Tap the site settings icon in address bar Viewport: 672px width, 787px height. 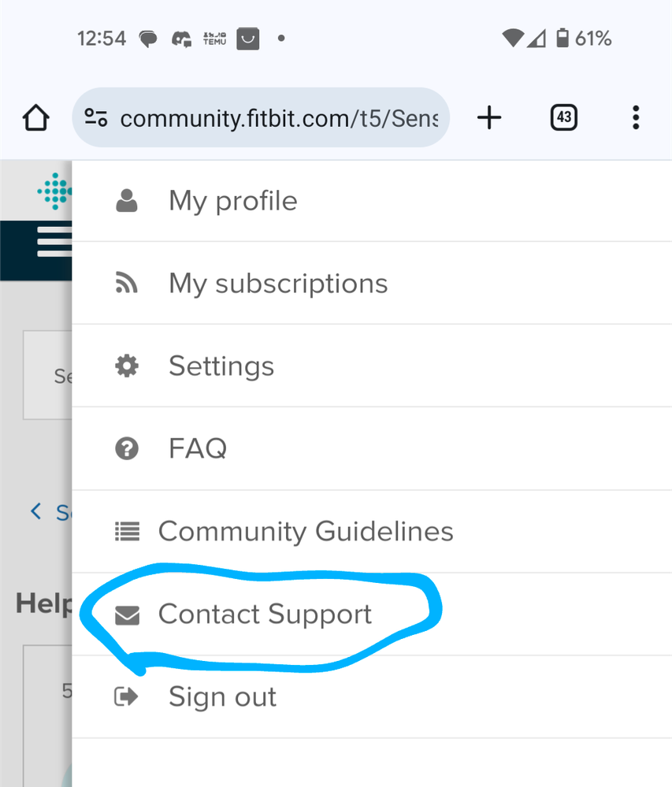tap(95, 118)
